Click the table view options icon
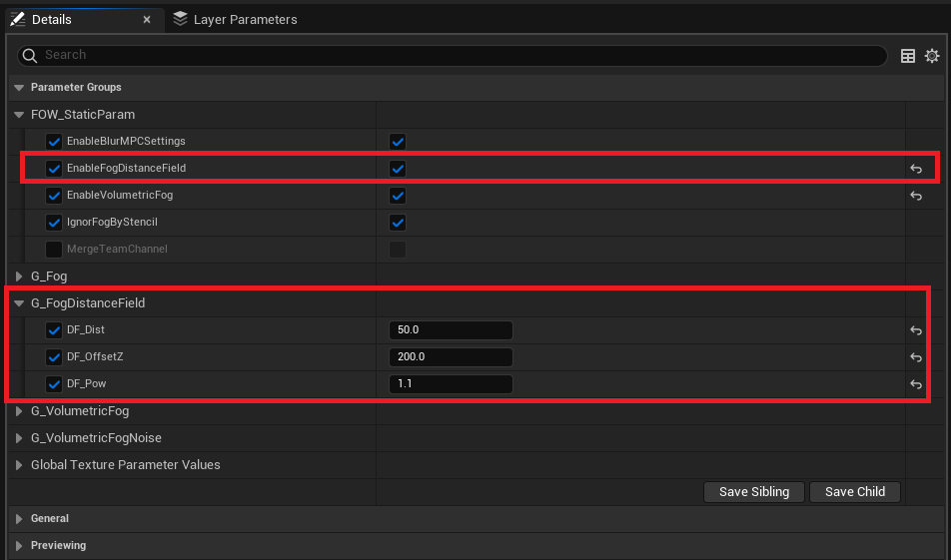 pos(907,56)
